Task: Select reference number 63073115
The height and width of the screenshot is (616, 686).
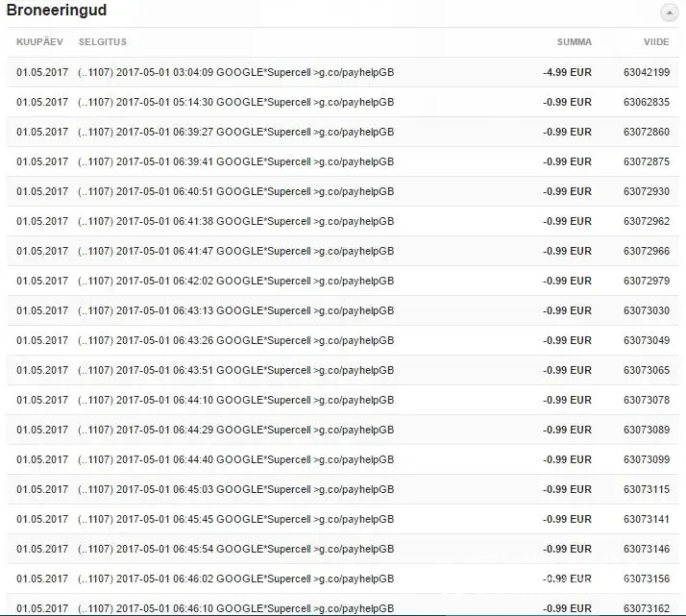Action: 647,489
